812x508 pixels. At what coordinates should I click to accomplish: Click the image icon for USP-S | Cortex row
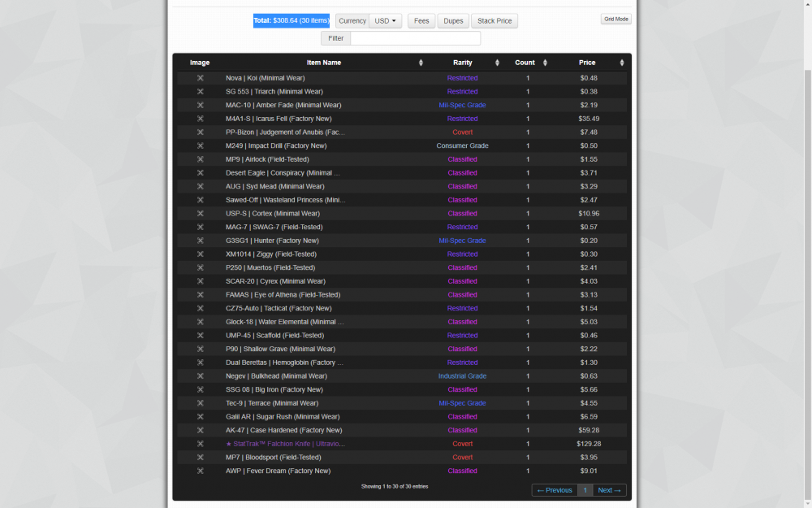point(200,214)
